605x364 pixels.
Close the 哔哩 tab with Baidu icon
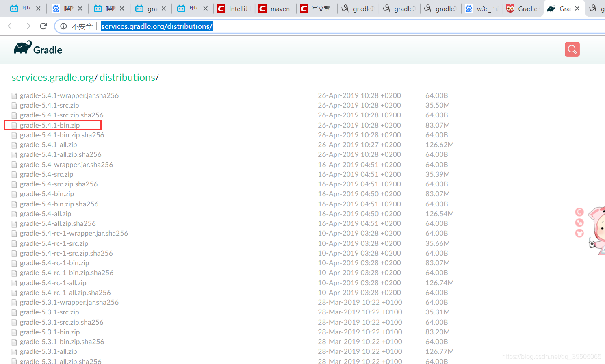tap(80, 9)
